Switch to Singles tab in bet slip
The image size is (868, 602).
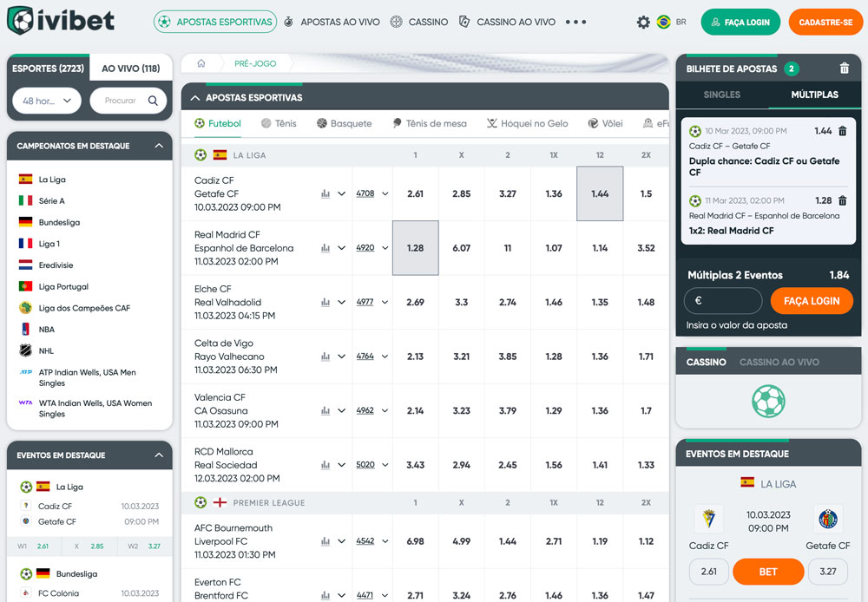(722, 95)
